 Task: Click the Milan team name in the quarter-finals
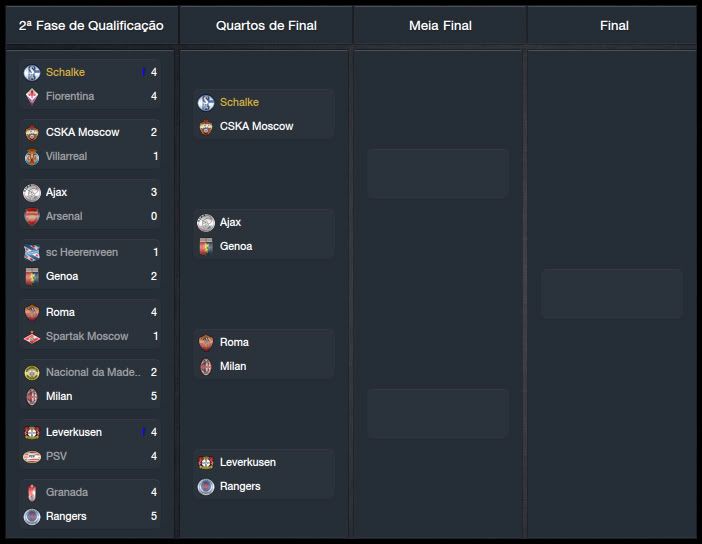pyautogui.click(x=233, y=366)
